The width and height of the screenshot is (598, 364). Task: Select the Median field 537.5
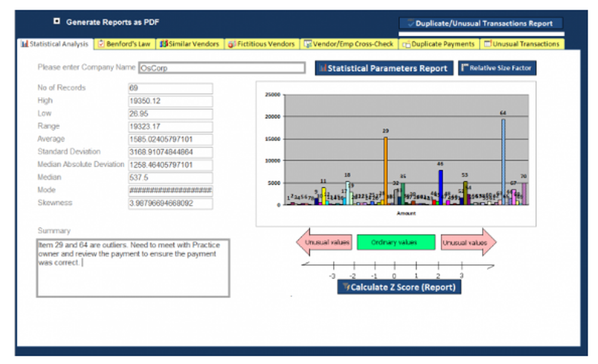(x=170, y=178)
